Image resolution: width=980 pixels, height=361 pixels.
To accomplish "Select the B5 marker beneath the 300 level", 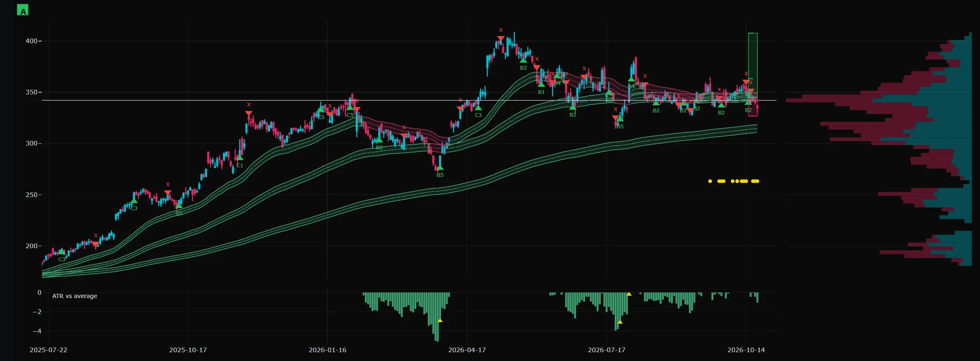I will click(x=440, y=168).
